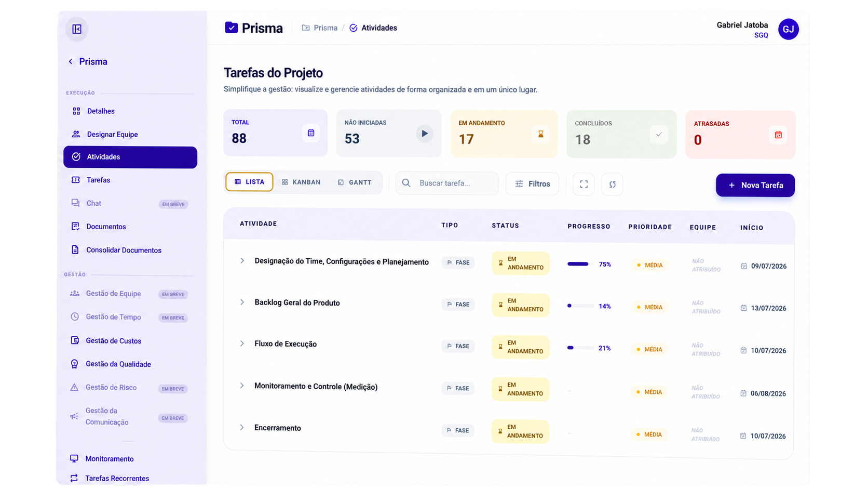
Task: Click the Prisma back link in sidebar
Action: pos(93,61)
